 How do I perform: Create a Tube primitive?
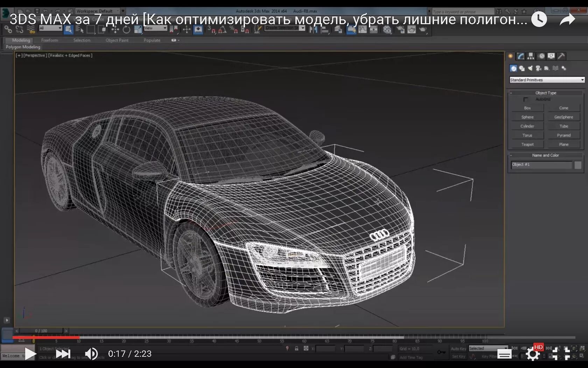(x=563, y=126)
